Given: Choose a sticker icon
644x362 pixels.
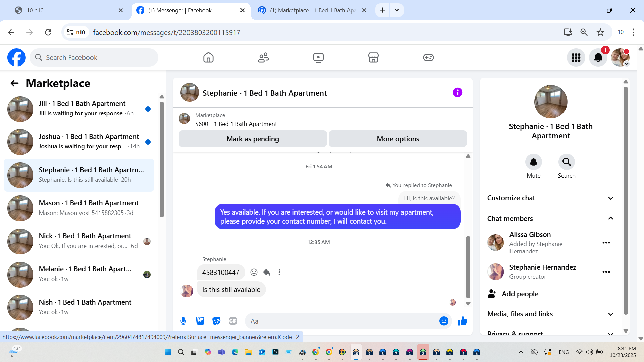Looking at the screenshot, I should tap(216, 321).
